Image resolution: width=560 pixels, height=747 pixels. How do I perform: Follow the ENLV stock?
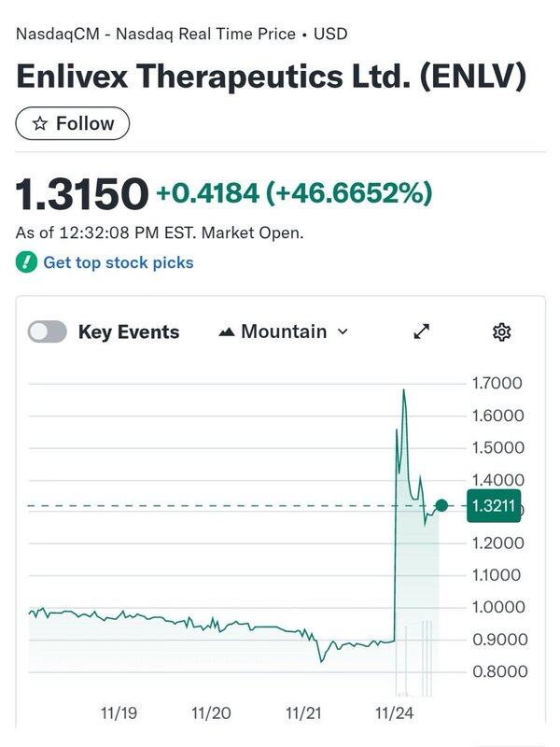pos(73,123)
